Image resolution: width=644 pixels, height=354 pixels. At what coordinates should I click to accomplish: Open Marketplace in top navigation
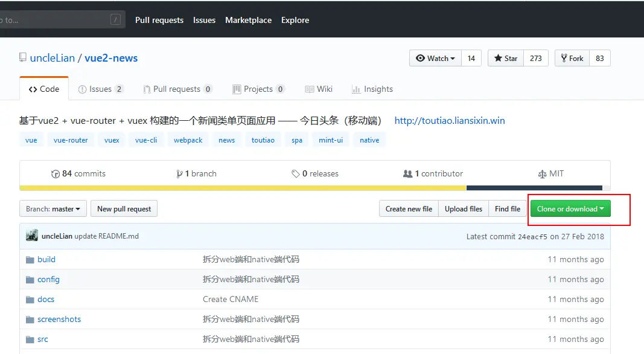[249, 20]
